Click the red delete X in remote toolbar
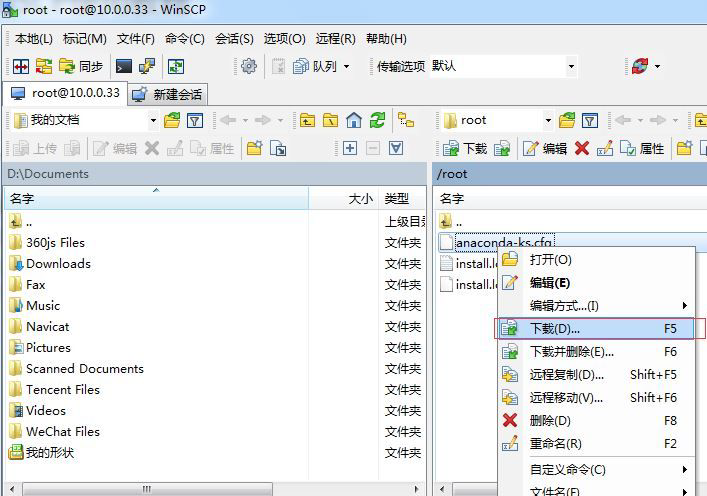The height and width of the screenshot is (496, 707). click(582, 148)
